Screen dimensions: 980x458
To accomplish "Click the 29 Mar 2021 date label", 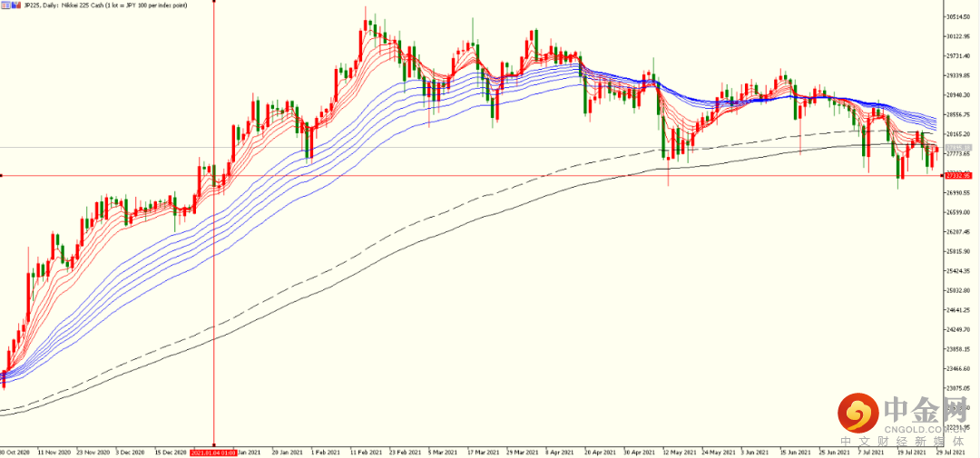I will pos(521,452).
